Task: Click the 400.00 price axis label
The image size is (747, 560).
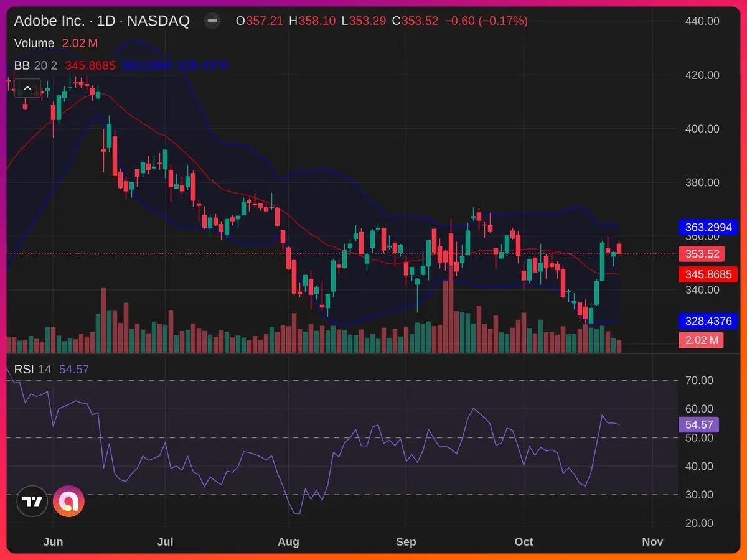Action: pos(702,129)
